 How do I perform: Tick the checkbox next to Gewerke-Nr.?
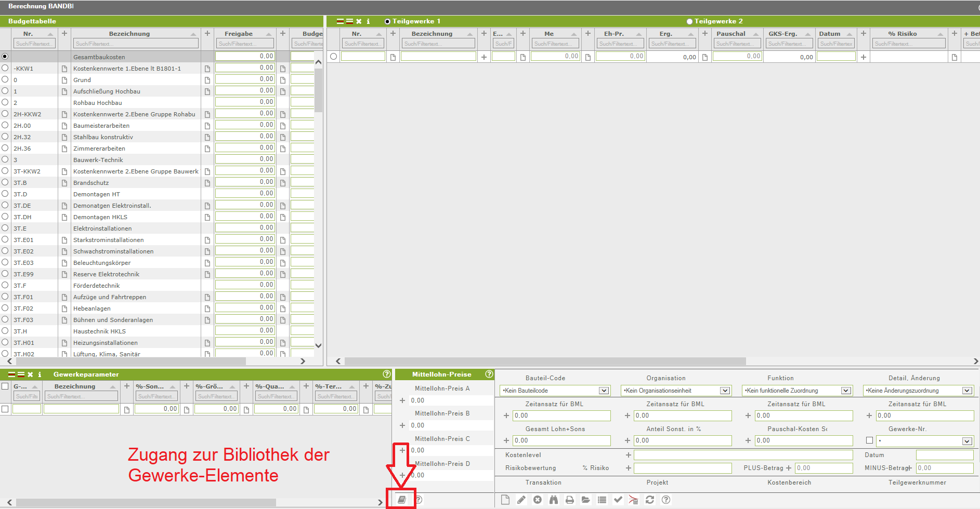(869, 440)
